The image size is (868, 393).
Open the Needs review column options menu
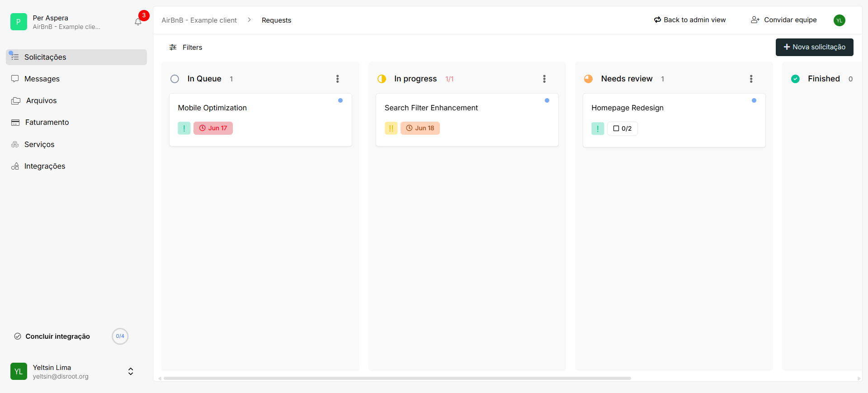click(751, 79)
